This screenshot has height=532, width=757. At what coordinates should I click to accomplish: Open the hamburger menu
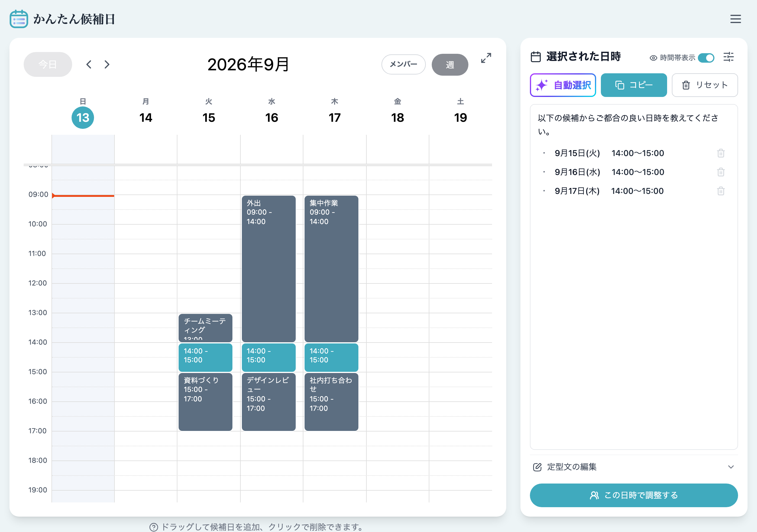[735, 19]
